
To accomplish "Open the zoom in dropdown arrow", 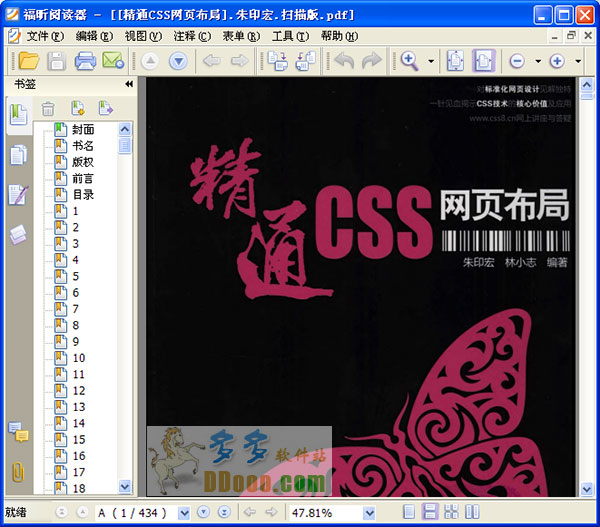I will [x=578, y=61].
